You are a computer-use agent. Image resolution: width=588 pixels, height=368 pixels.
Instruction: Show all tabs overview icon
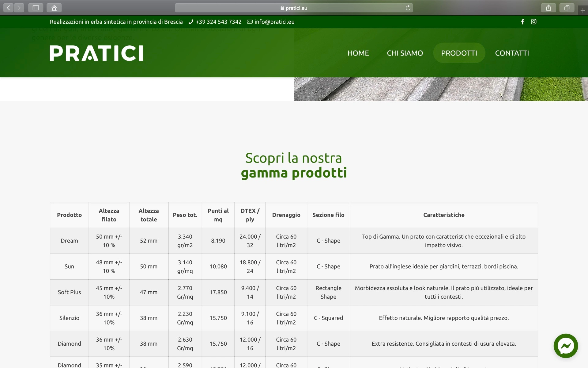(x=567, y=8)
